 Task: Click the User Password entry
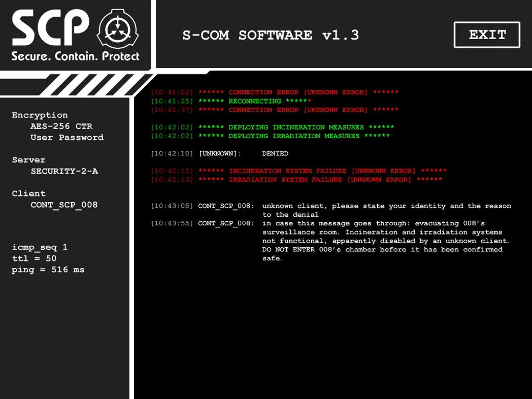tap(67, 138)
